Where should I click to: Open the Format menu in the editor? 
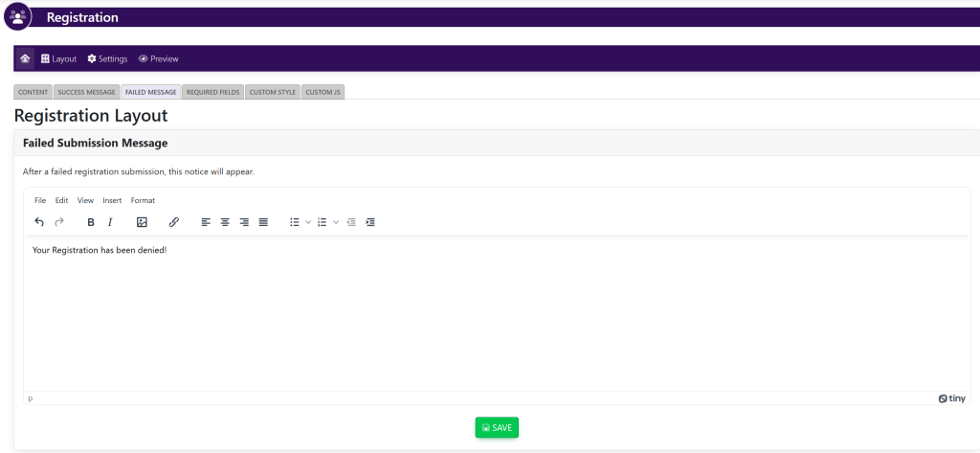tap(143, 200)
